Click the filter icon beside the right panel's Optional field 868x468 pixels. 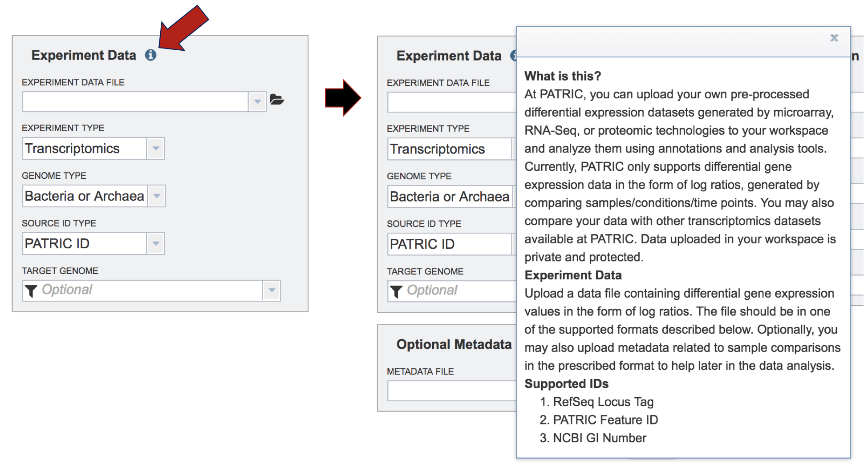tap(396, 291)
